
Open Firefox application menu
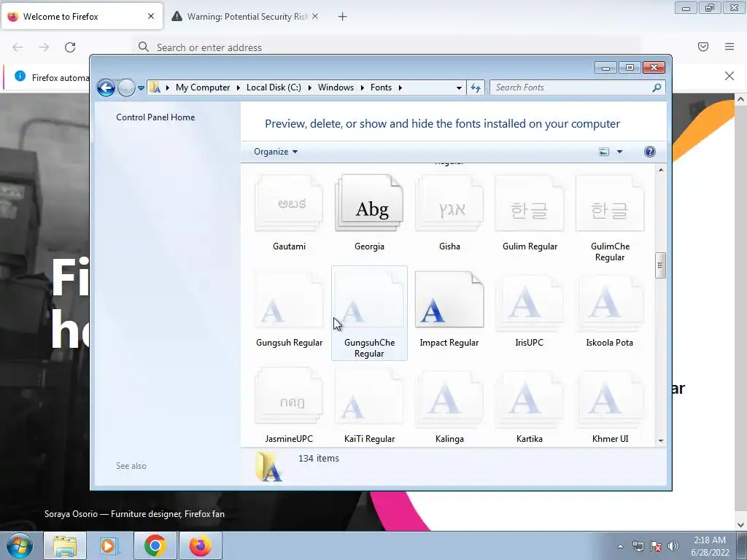(x=729, y=47)
